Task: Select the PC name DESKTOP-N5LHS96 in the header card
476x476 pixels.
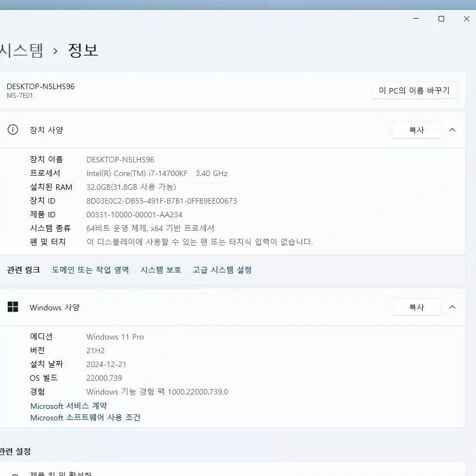Action: tap(41, 86)
